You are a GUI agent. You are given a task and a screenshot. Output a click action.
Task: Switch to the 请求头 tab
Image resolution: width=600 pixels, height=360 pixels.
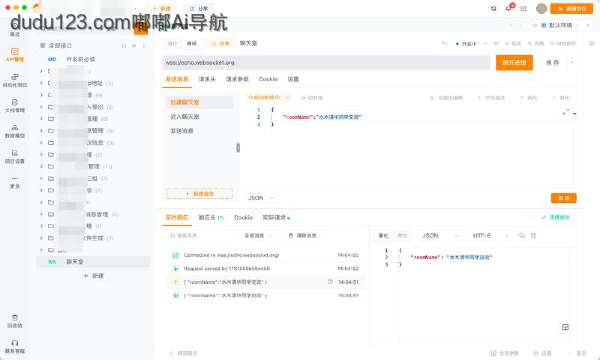pos(207,79)
